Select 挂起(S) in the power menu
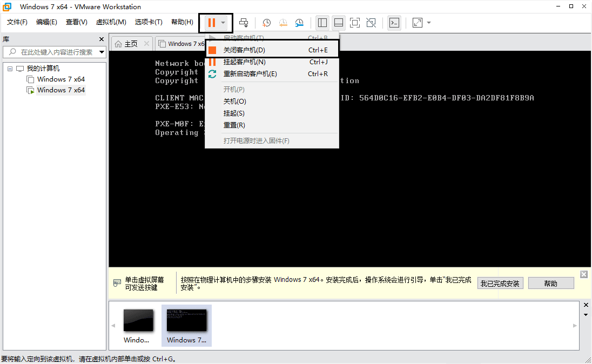Screen dimensions: 592x364 [x=272, y=113]
